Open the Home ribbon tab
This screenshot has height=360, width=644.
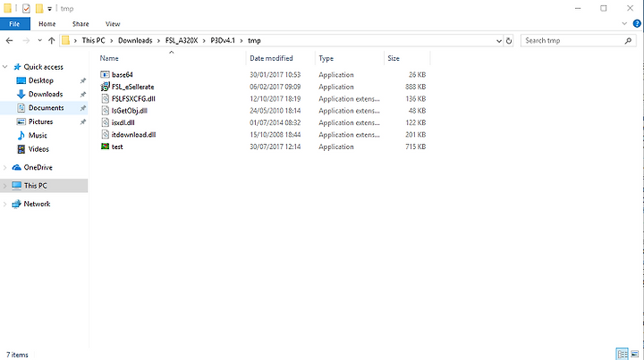click(x=47, y=24)
